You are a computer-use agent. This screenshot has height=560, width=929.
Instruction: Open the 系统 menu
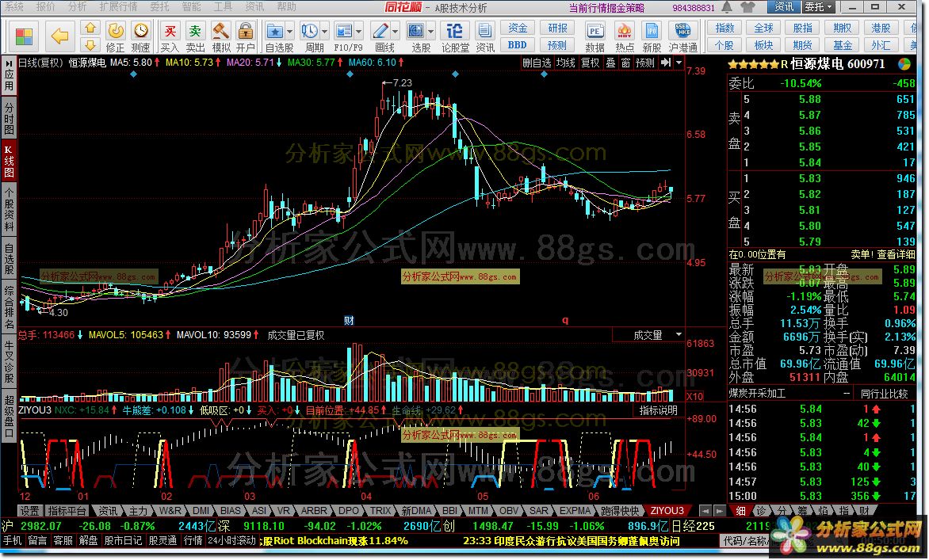pos(14,7)
